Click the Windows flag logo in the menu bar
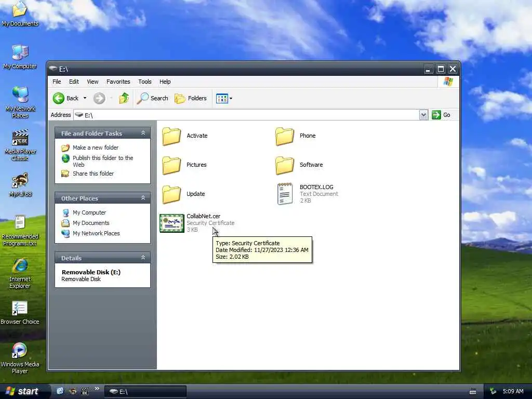Viewport: 532px width, 399px height. pyautogui.click(x=448, y=82)
